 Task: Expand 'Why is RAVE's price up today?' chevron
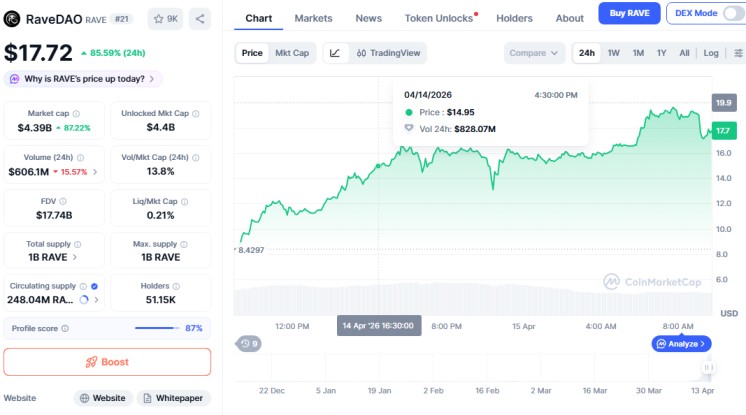click(x=152, y=79)
